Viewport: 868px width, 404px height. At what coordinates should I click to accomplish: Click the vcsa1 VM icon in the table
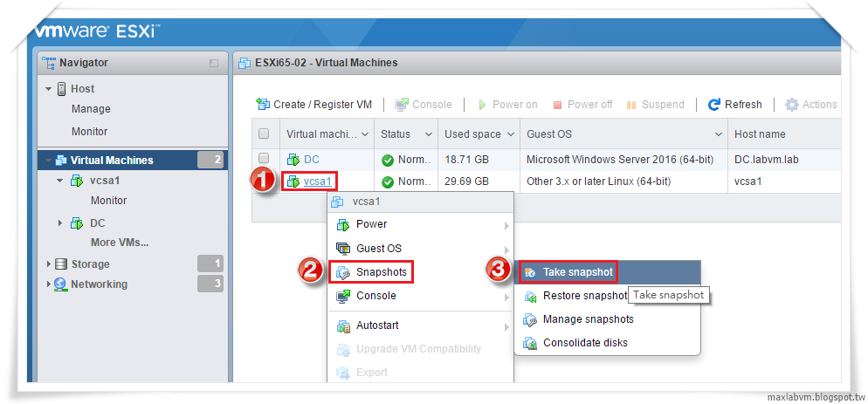(293, 181)
